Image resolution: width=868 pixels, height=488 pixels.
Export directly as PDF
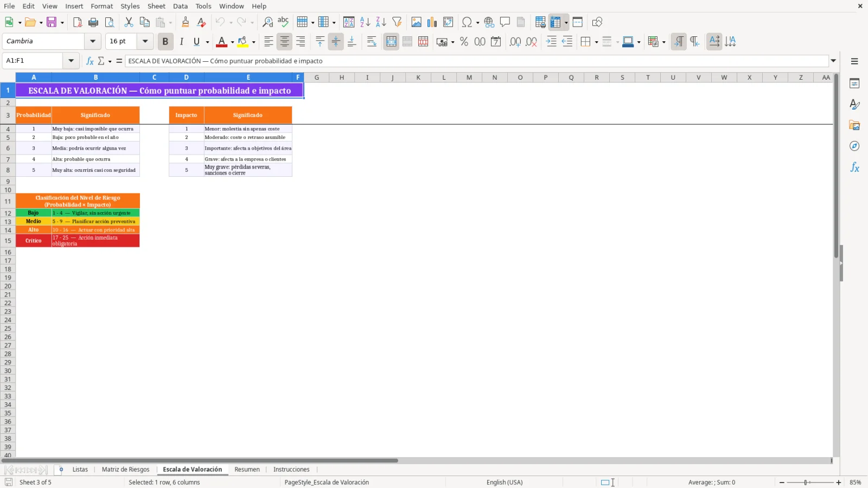coord(78,22)
